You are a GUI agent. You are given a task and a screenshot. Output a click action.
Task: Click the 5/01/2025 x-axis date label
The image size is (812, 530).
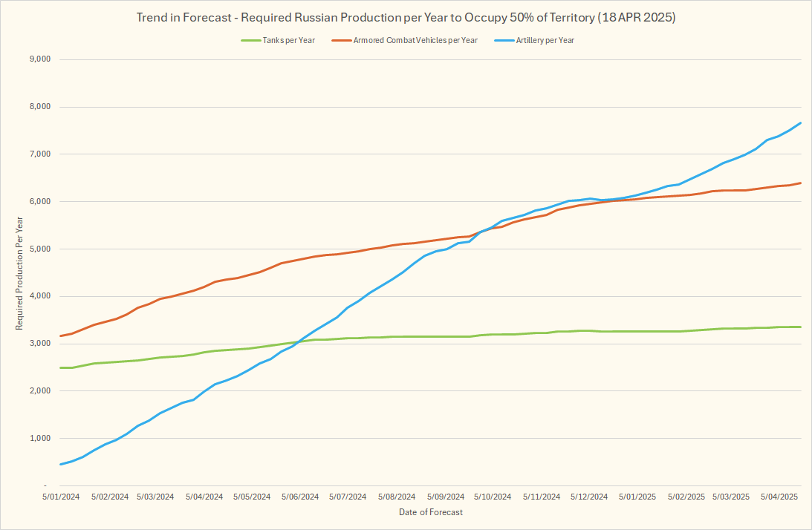(637, 497)
